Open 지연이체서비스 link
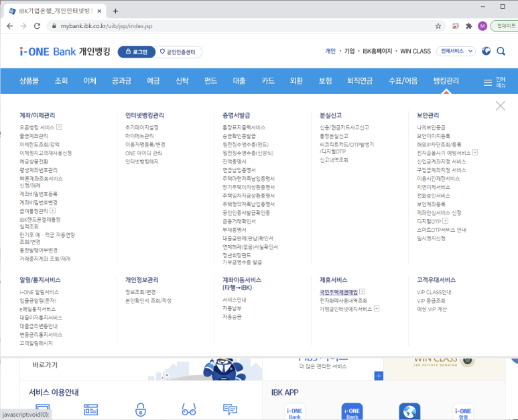Screen dimensions: 518x420 coord(433,187)
